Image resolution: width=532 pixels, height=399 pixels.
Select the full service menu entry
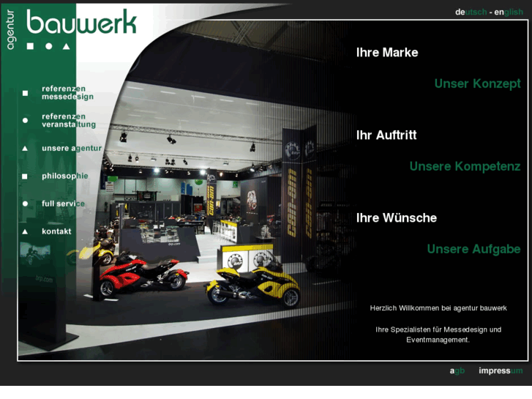(x=63, y=204)
